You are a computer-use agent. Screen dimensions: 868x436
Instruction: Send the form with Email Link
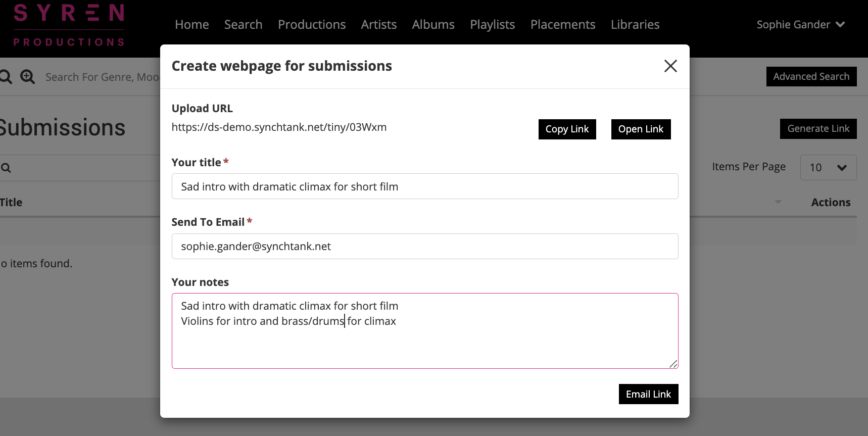[648, 394]
